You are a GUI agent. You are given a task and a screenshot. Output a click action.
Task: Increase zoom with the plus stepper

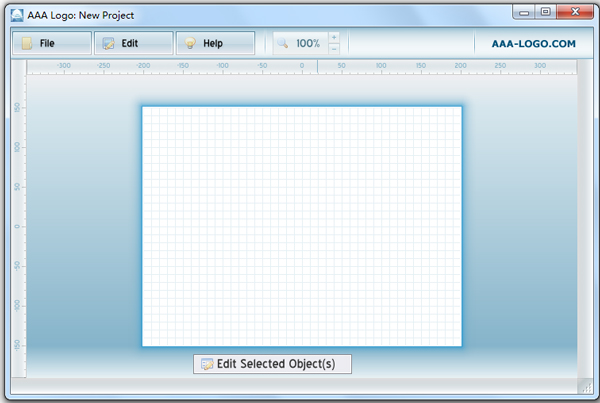pyautogui.click(x=333, y=38)
